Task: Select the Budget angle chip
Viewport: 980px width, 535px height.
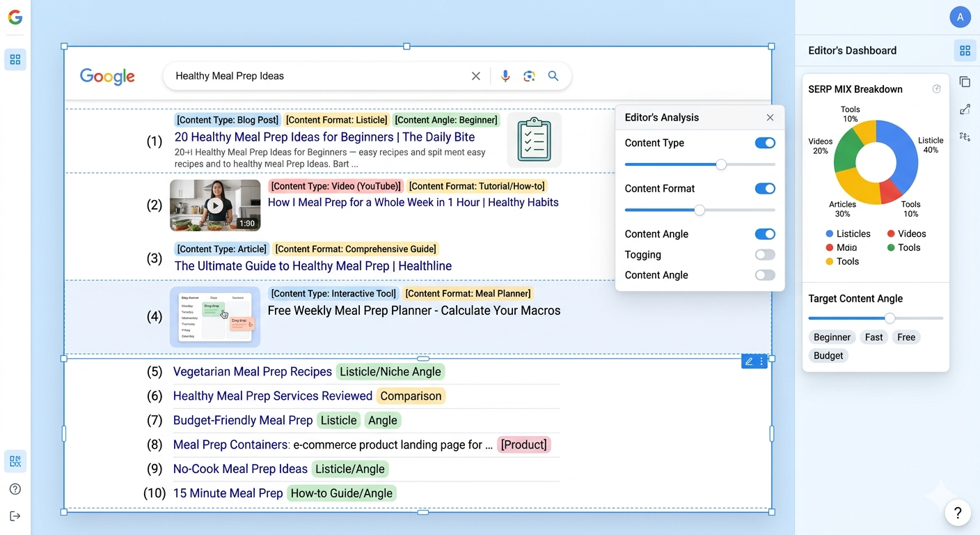Action: click(x=828, y=355)
